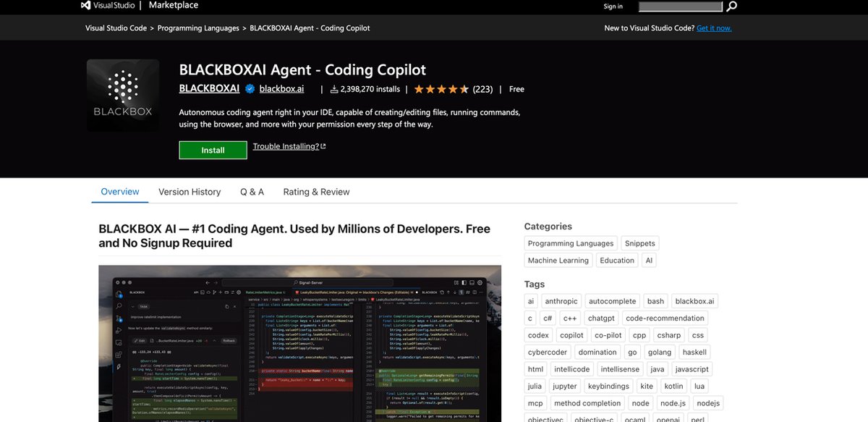Click the installs count download icon

[333, 89]
